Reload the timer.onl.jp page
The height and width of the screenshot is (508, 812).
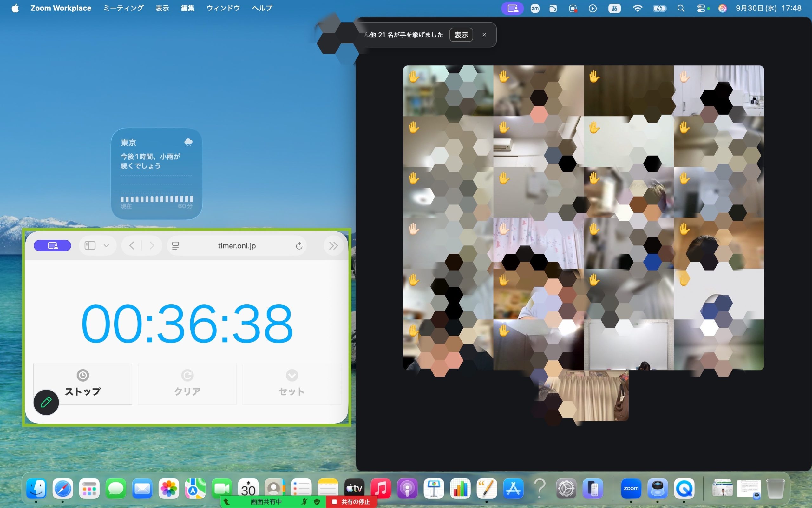(x=299, y=246)
